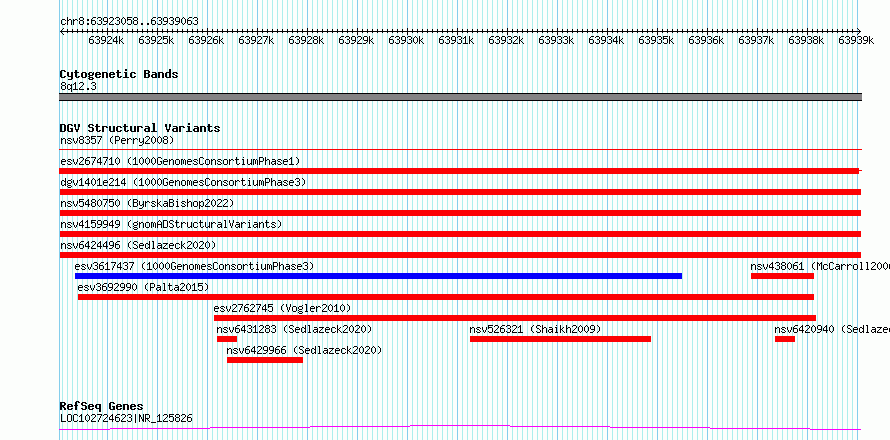Image resolution: width=890 pixels, height=440 pixels.
Task: Click the 63930k ruler tick label
Action: coord(405,40)
